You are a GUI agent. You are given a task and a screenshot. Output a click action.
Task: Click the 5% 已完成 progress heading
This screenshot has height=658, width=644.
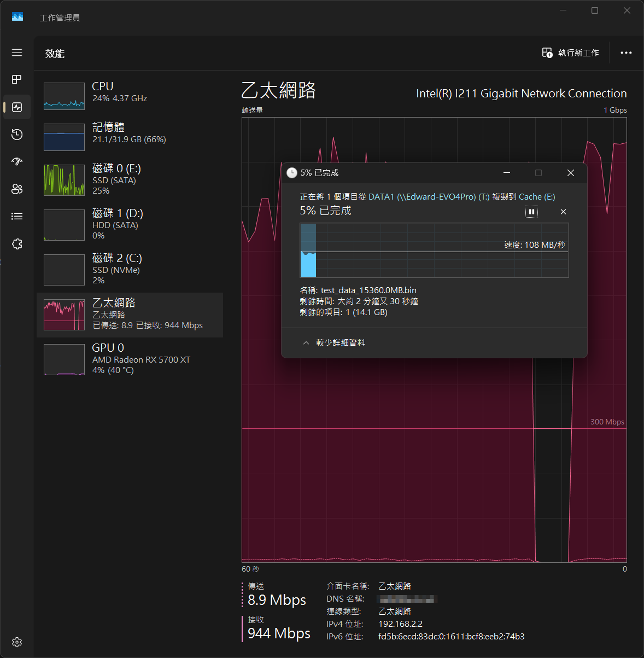point(325,211)
